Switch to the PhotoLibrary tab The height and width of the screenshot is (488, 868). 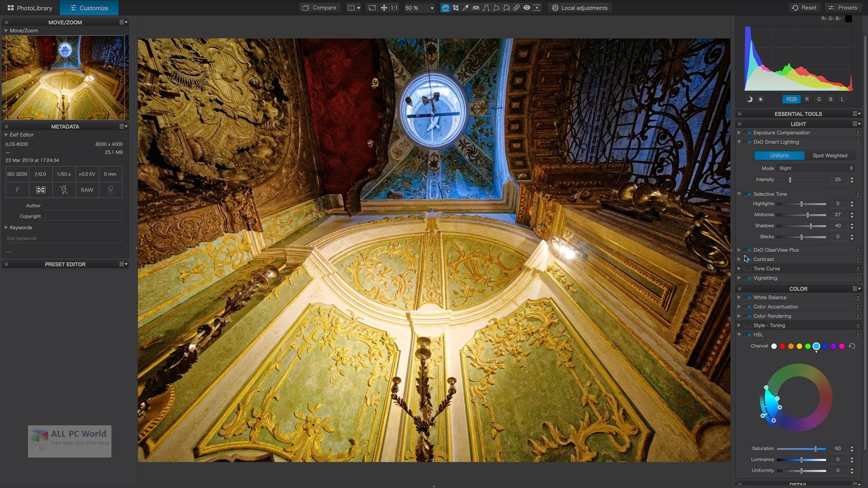(x=30, y=8)
